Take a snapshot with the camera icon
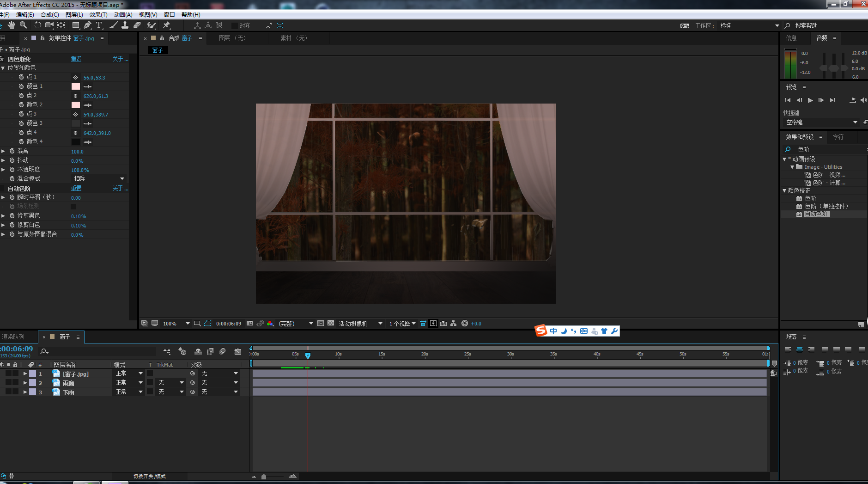 250,324
